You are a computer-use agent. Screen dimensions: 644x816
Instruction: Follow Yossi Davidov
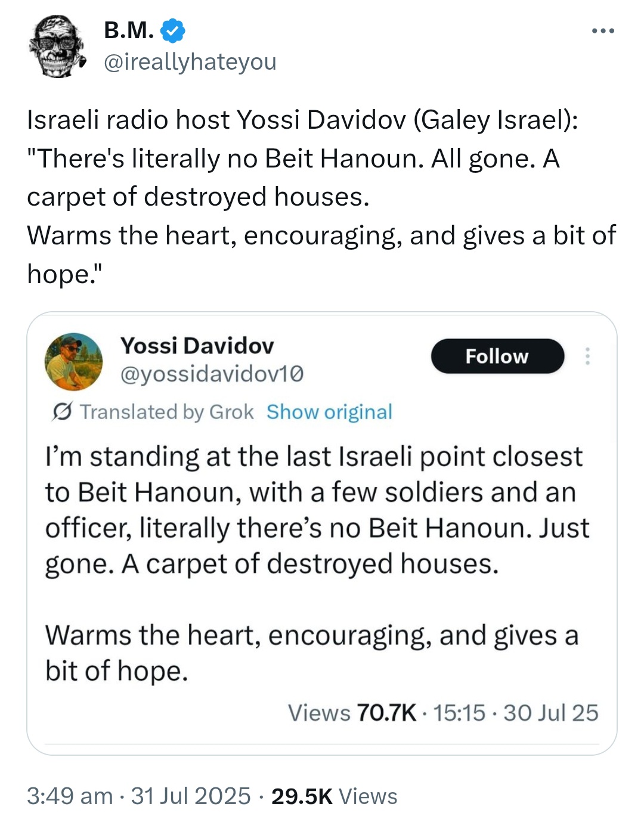coord(497,356)
